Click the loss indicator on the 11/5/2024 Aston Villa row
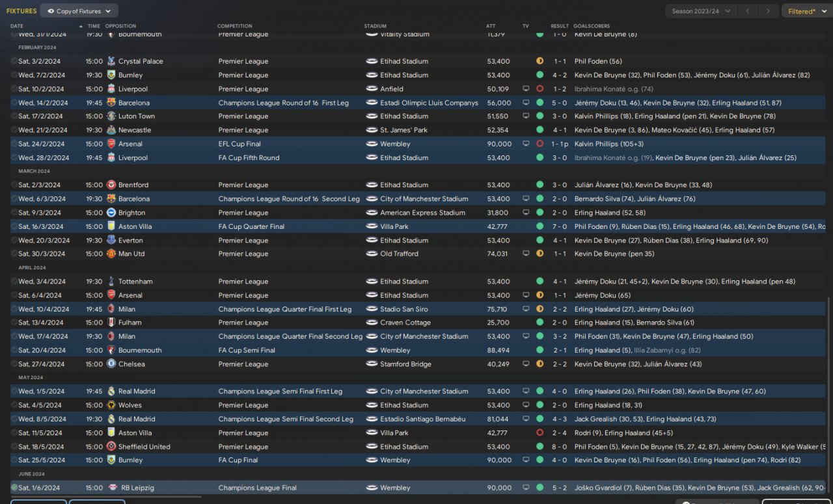This screenshot has width=833, height=504. tap(539, 433)
